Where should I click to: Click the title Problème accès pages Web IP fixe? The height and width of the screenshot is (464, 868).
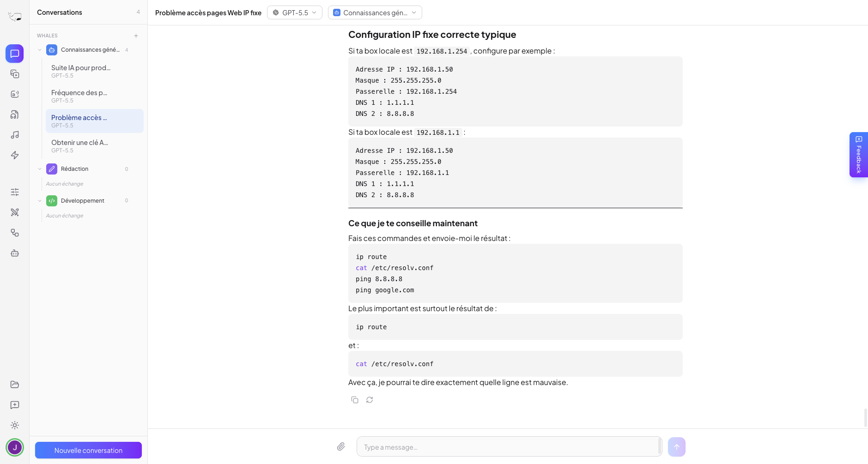(208, 12)
